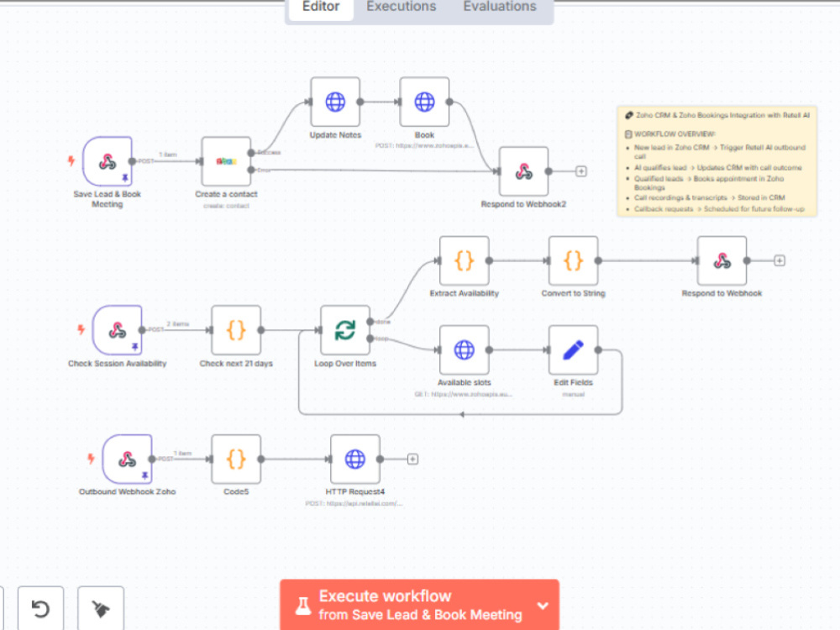Click the pin icon on Save Lead & Book Meeting node

pyautogui.click(x=125, y=177)
